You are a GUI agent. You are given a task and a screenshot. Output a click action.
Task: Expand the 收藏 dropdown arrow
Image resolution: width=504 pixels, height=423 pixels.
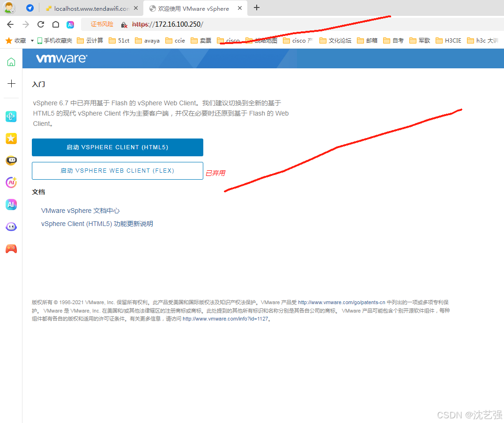(32, 40)
